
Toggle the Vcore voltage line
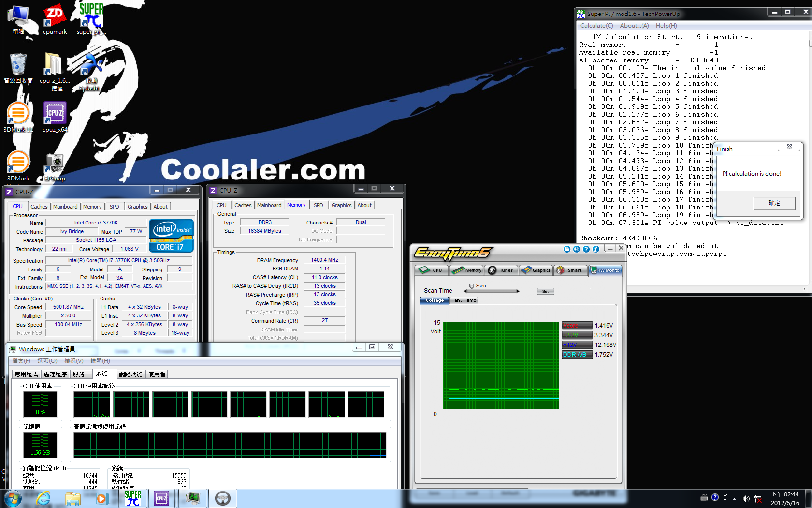click(x=577, y=326)
